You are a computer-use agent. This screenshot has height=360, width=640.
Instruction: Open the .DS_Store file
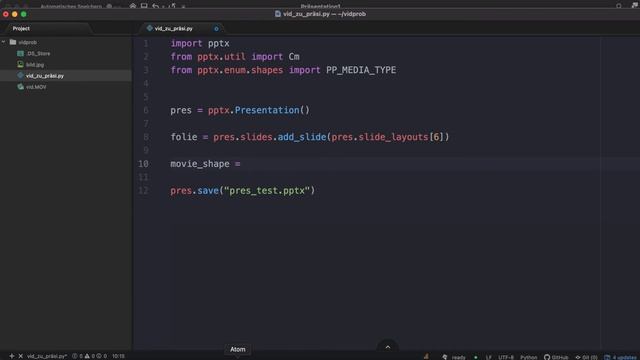[38, 53]
